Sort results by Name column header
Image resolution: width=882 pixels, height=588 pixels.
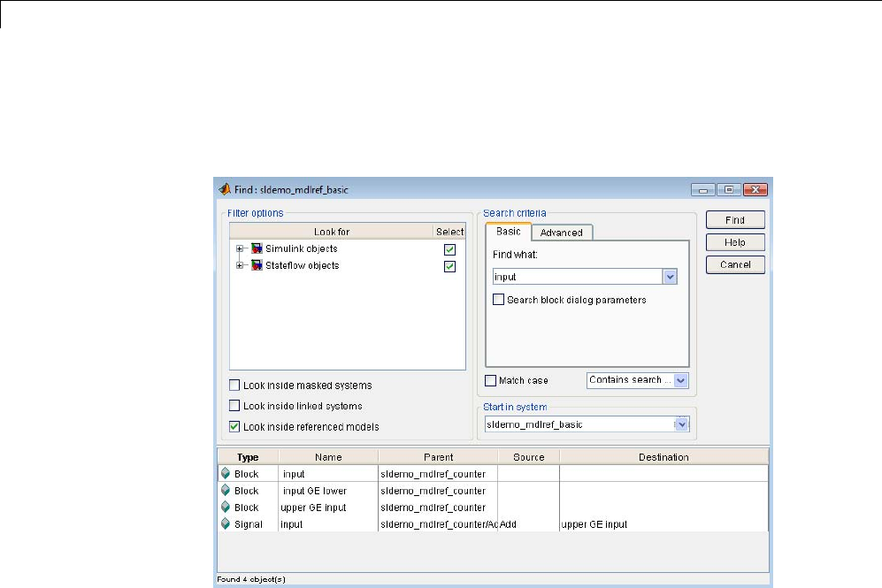(x=328, y=457)
